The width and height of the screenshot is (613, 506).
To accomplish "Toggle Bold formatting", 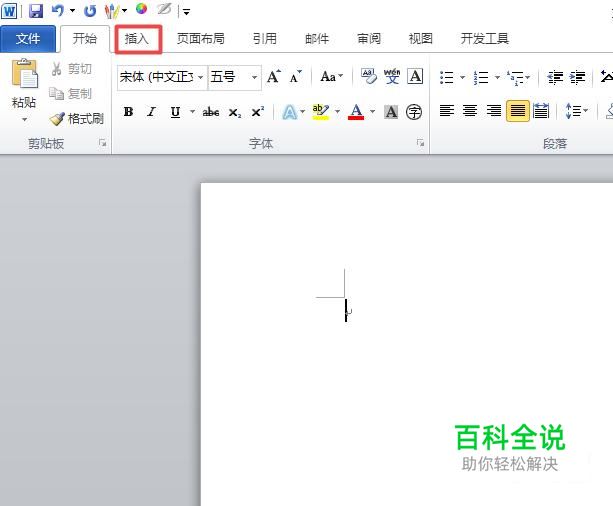I will (128, 112).
